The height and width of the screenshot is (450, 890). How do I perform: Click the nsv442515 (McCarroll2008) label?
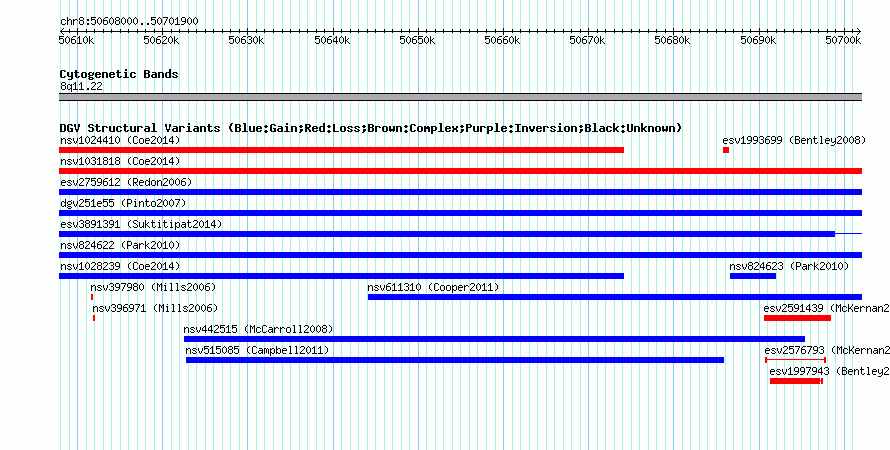tap(258, 329)
